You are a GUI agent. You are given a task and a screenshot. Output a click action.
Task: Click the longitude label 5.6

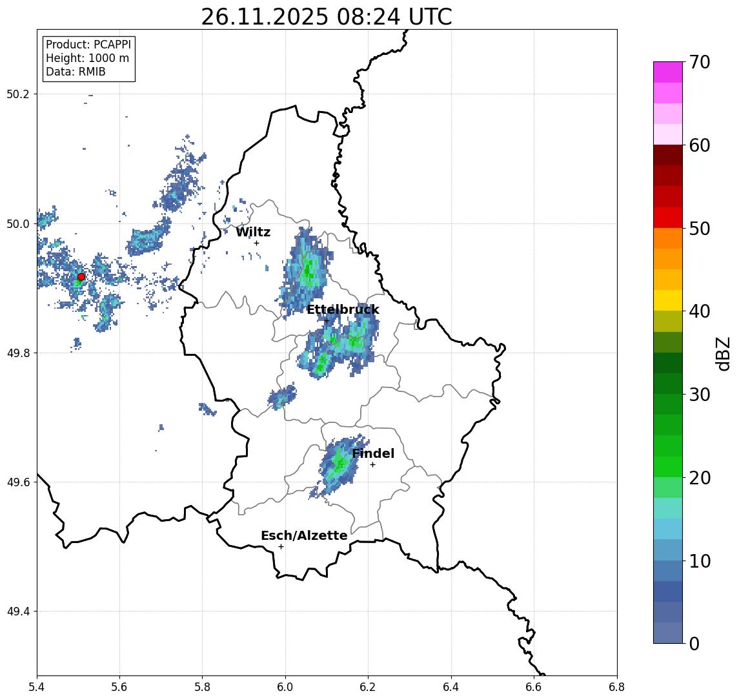[x=119, y=687]
